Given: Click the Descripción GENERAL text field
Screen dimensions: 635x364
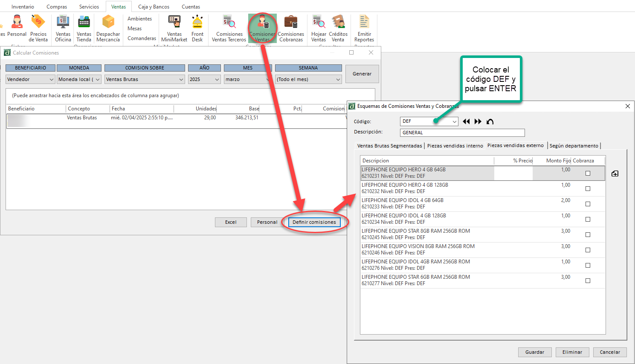Looking at the screenshot, I should pyautogui.click(x=462, y=133).
